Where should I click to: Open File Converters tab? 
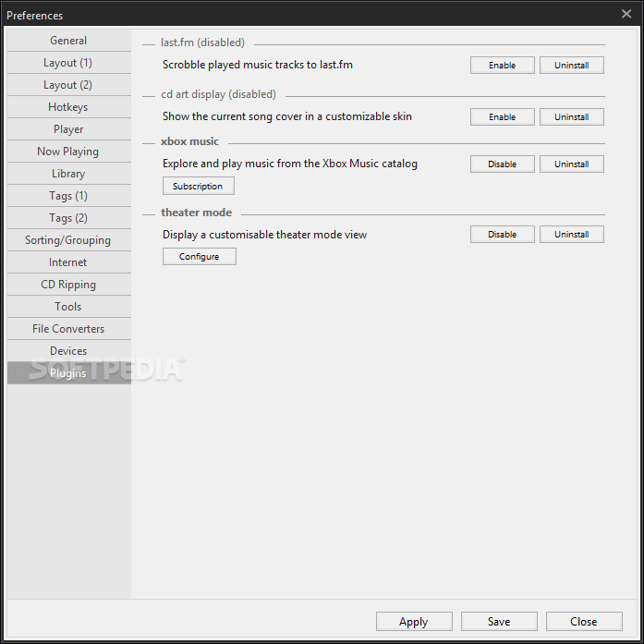68,329
